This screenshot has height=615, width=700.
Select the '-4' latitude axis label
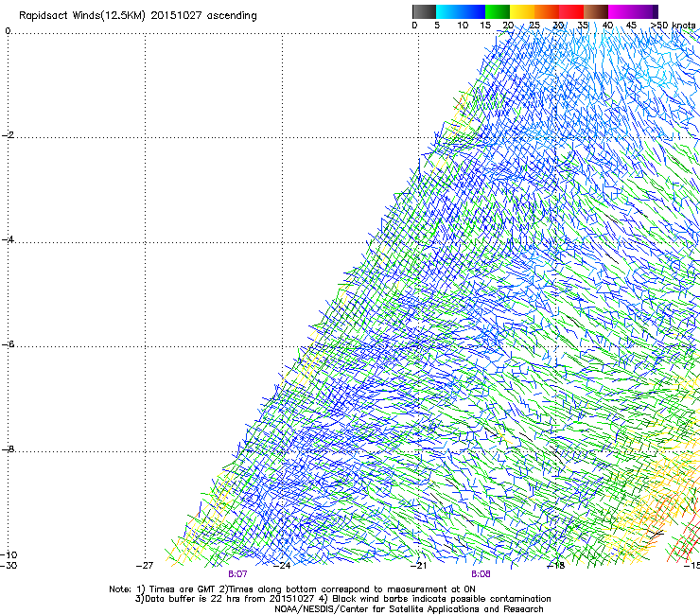tap(8, 239)
